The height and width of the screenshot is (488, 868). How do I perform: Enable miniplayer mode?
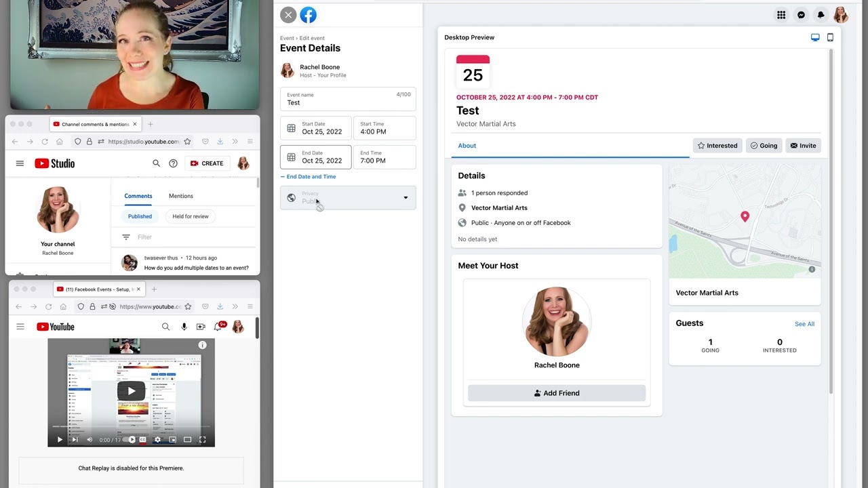coord(172,439)
